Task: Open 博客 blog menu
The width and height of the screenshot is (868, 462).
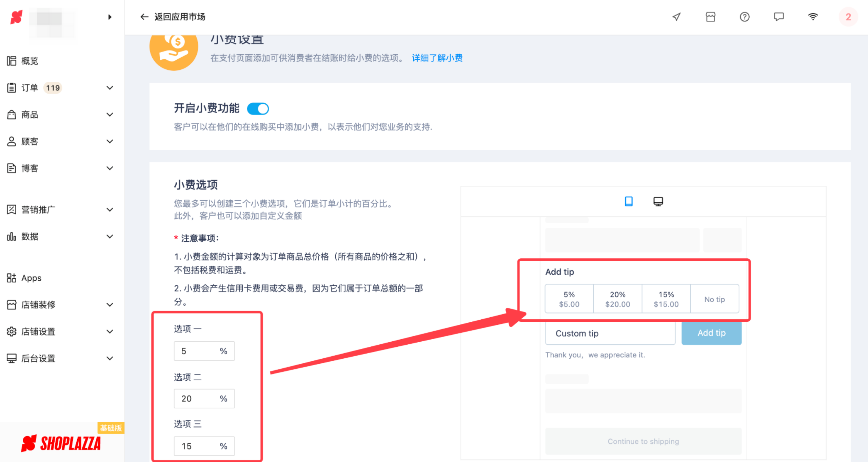Action: coord(29,168)
